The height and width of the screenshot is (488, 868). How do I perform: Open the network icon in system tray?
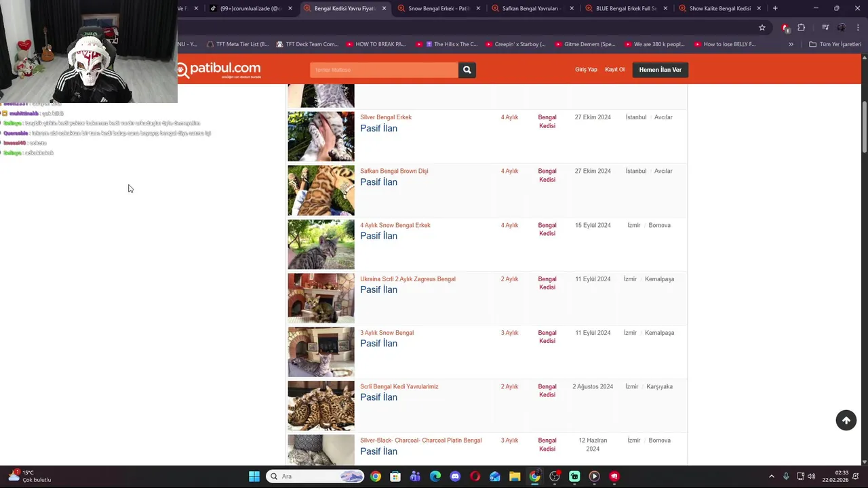800,476
